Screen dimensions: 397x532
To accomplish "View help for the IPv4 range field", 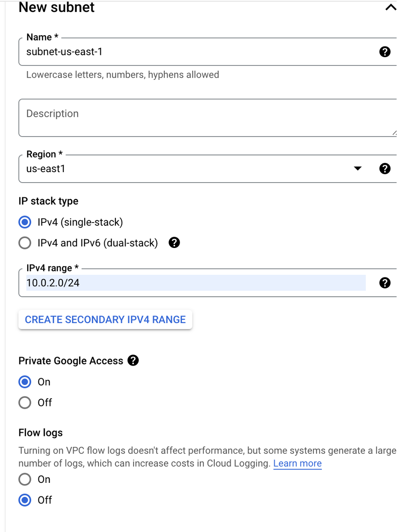I will coord(385,283).
